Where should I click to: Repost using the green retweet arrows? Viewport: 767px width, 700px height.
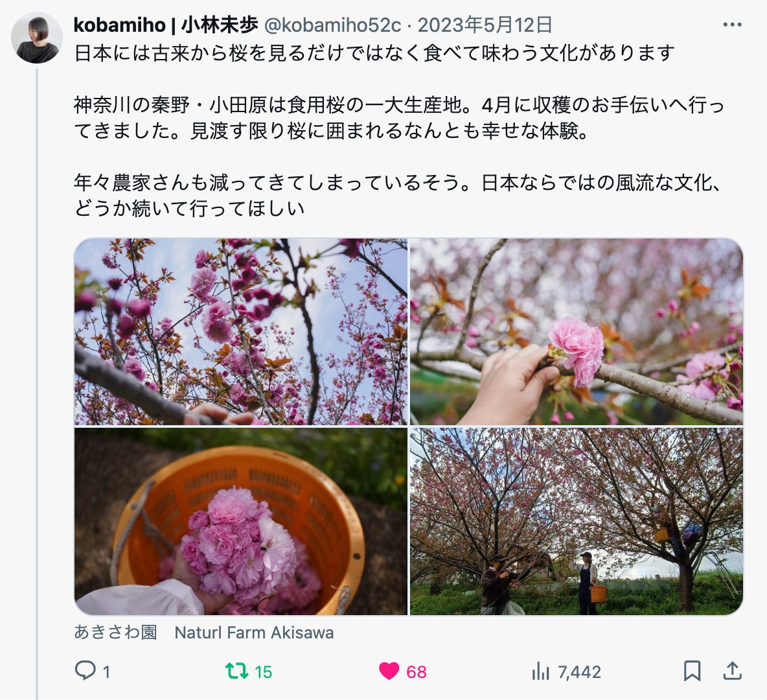(x=236, y=671)
